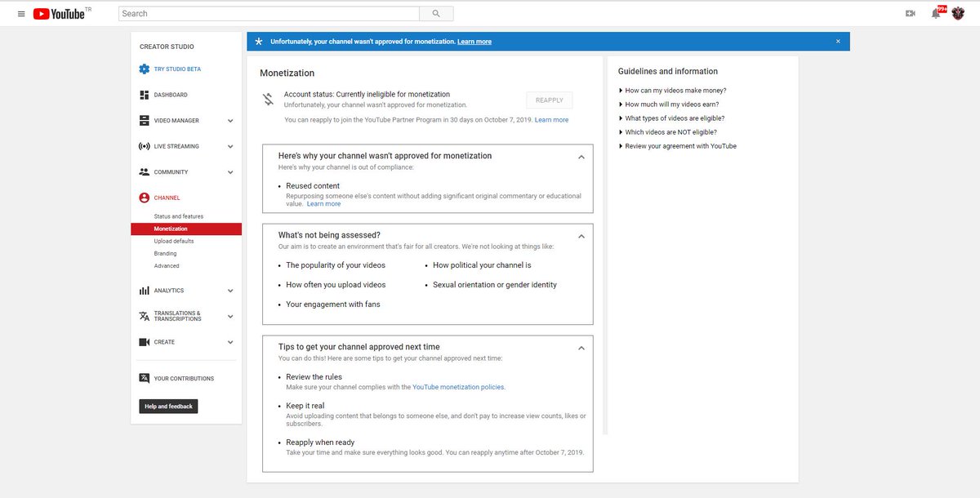Click the Analytics bar chart icon
The height and width of the screenshot is (498, 980).
point(145,291)
